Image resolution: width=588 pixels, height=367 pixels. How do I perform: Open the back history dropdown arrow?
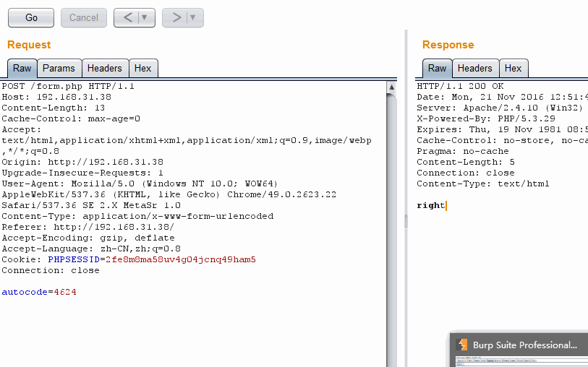(145, 17)
